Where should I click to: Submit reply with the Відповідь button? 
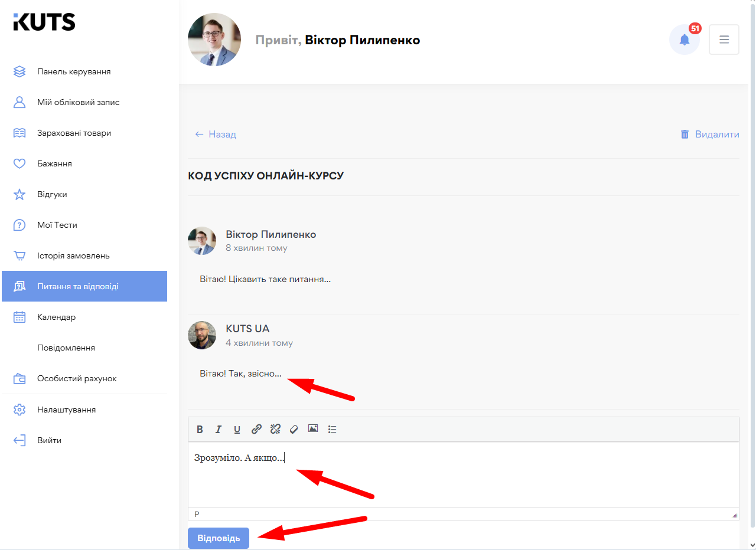pos(219,538)
